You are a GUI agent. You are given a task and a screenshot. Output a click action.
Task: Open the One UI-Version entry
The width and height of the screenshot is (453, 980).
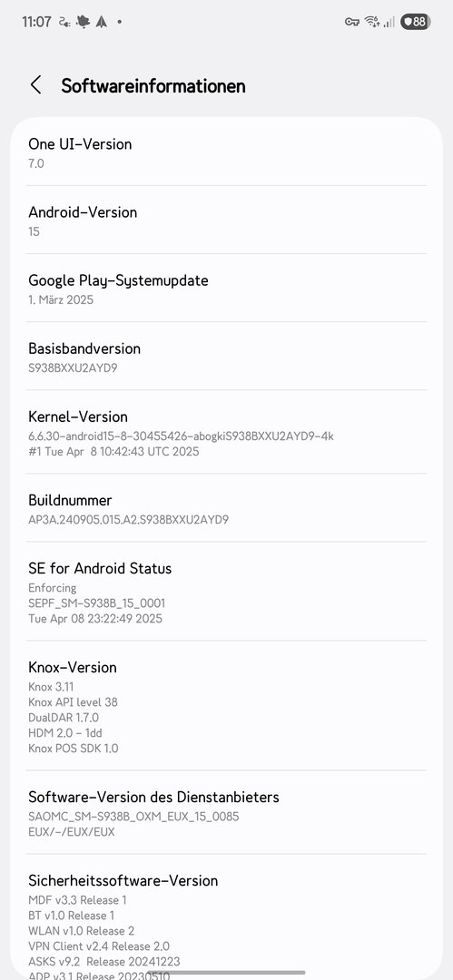pos(227,152)
